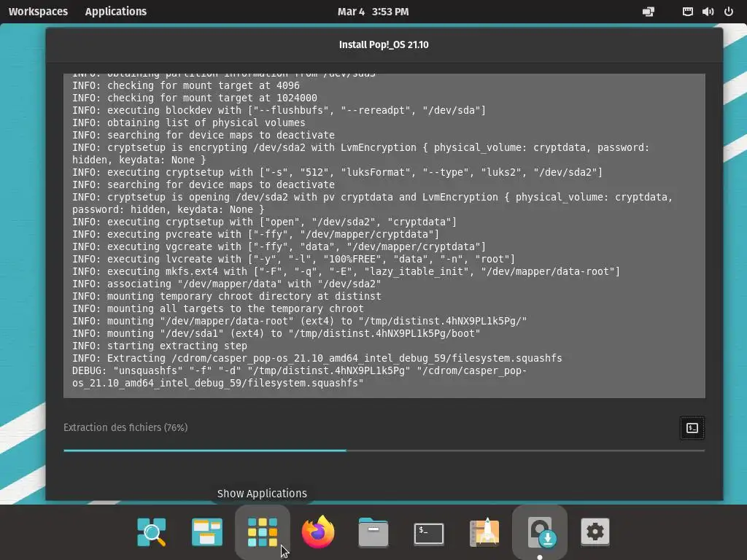Click the 'INFO: starting extracting step' log line

160,346
